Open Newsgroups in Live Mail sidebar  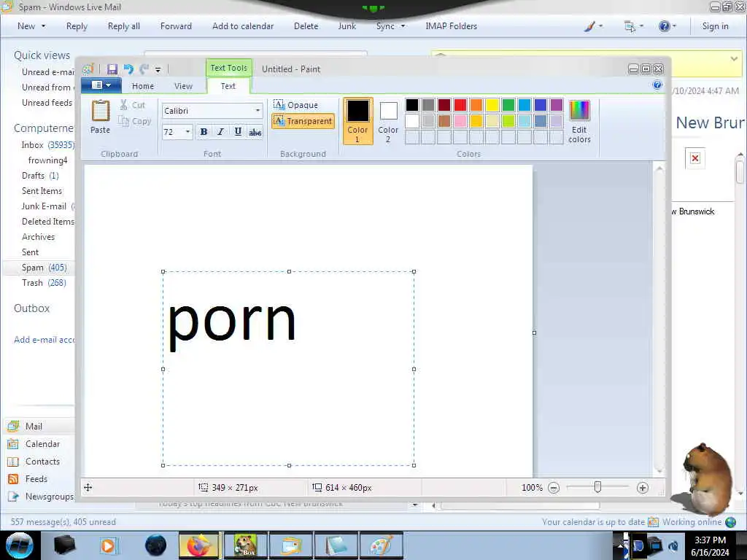(x=41, y=497)
